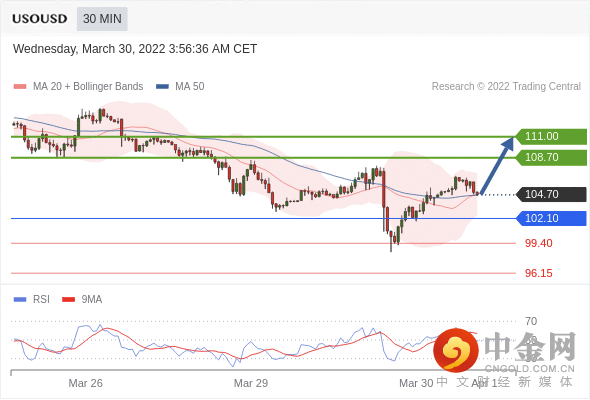
Task: Click the Mar 29 date axis label
Action: pos(251,383)
